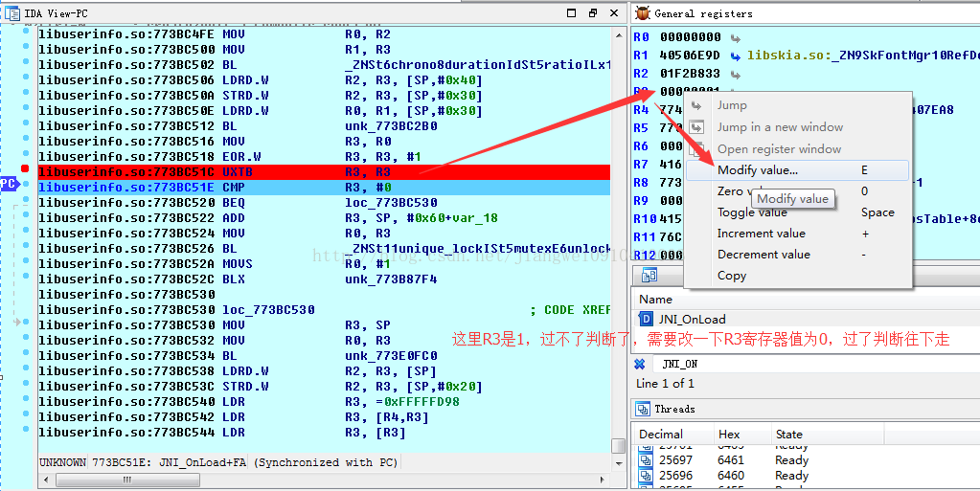This screenshot has width=980, height=491.
Task: Choose Open register window menu entry
Action: coord(780,149)
